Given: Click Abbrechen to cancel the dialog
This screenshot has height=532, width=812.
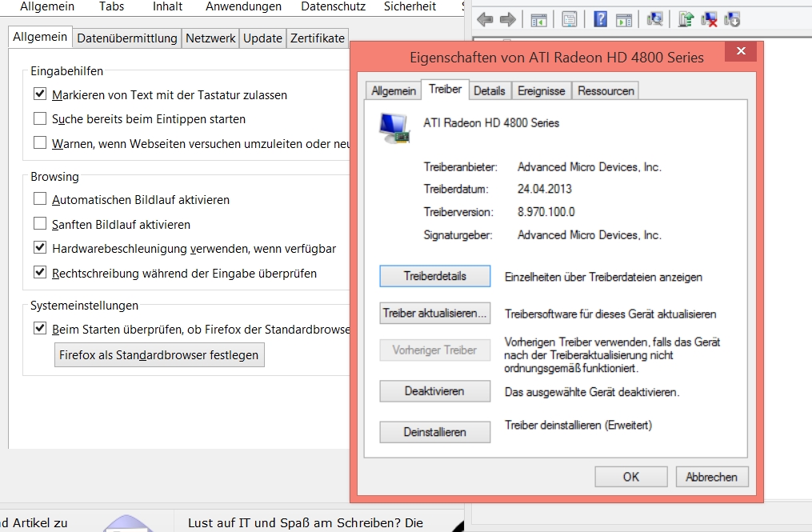Looking at the screenshot, I should tap(712, 477).
